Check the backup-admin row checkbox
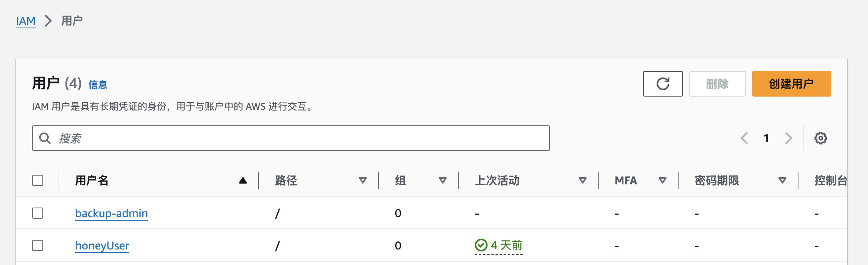This screenshot has height=265, width=868. [x=38, y=213]
